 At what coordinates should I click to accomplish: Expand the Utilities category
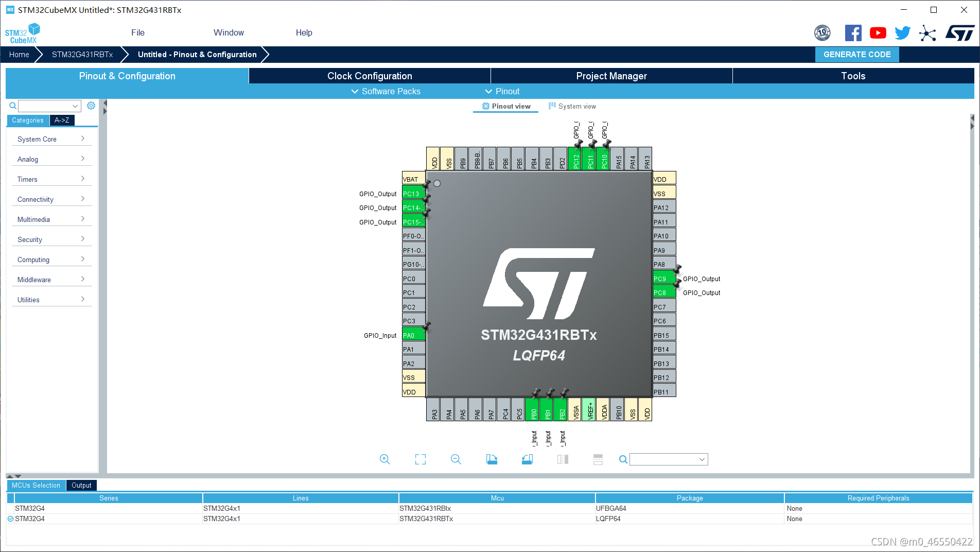coord(51,300)
